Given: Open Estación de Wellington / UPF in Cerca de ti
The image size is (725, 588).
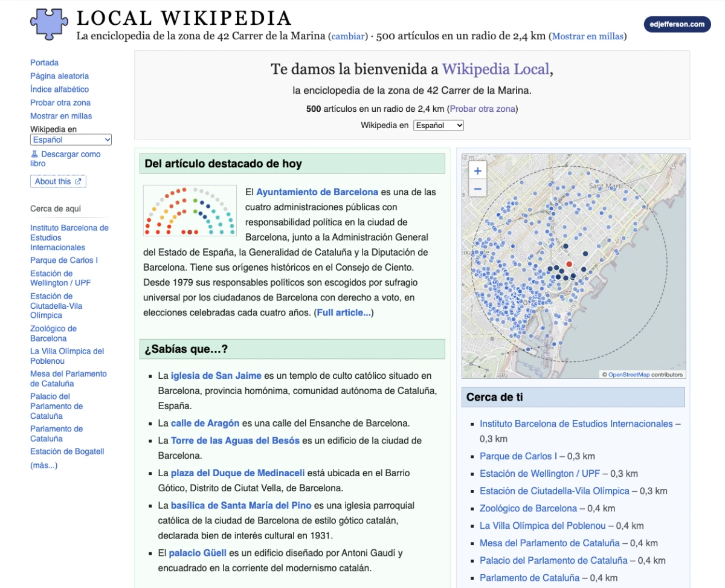Looking at the screenshot, I should [540, 474].
